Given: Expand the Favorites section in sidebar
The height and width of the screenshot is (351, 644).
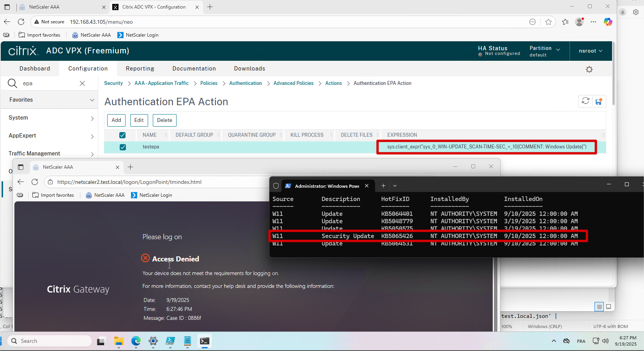Looking at the screenshot, I should coord(92,100).
